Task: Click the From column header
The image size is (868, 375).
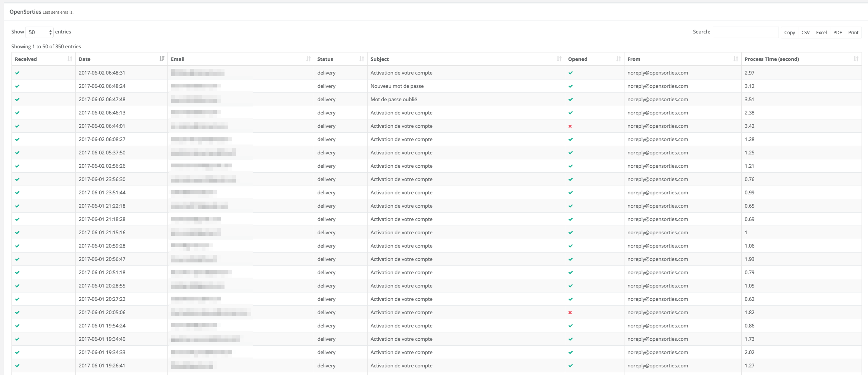Action: tap(683, 59)
